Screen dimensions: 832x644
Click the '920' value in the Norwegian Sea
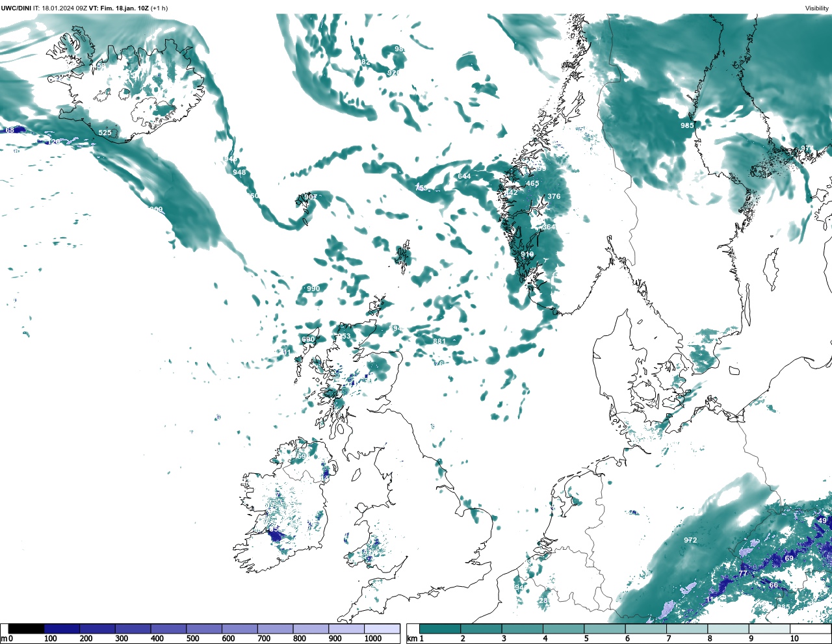(x=393, y=73)
